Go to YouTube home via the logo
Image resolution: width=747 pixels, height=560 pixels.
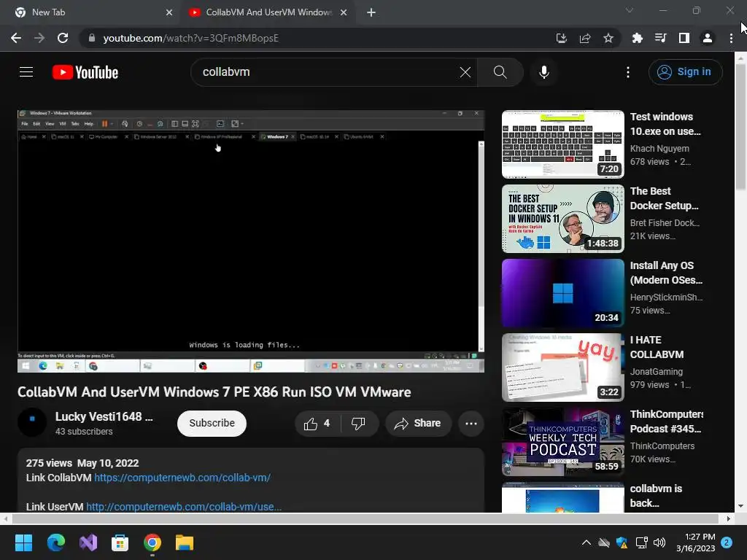coord(85,72)
